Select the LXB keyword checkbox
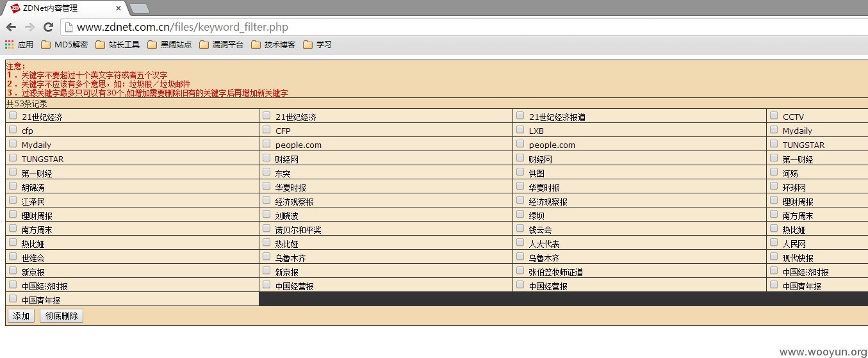Image resolution: width=868 pixels, height=358 pixels. [x=520, y=130]
